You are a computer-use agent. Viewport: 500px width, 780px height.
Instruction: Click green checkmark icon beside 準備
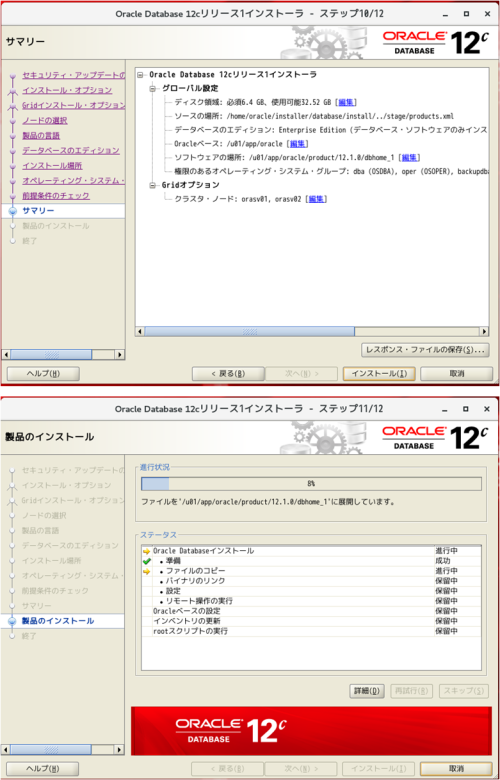click(x=146, y=561)
